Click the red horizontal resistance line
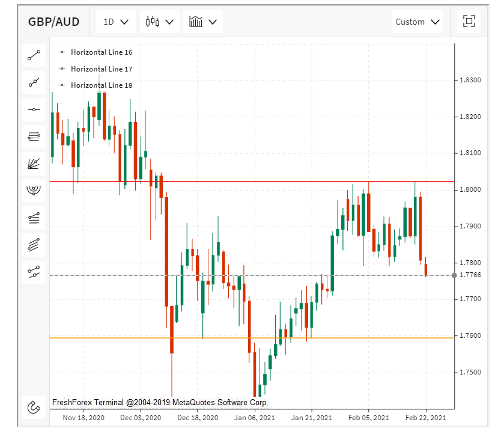The width and height of the screenshot is (504, 437). coord(252,182)
